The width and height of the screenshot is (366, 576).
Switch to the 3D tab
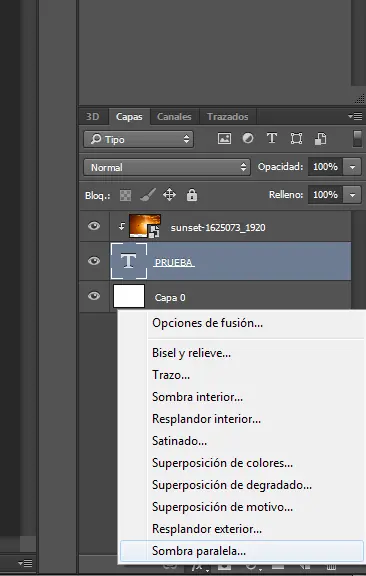pos(93,117)
